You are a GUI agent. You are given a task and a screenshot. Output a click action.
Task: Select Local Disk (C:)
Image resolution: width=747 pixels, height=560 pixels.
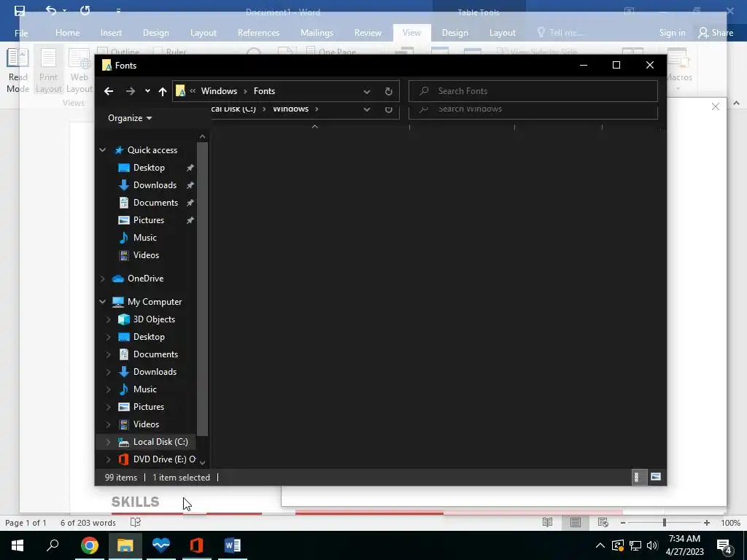(160, 442)
